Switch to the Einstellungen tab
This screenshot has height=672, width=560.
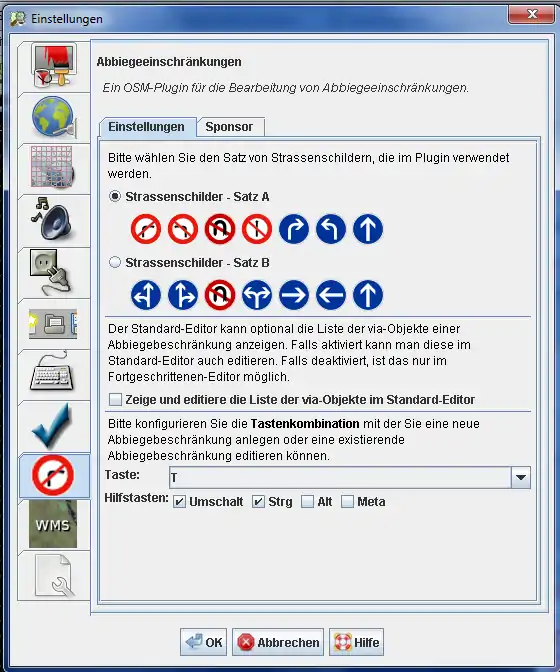pyautogui.click(x=147, y=127)
